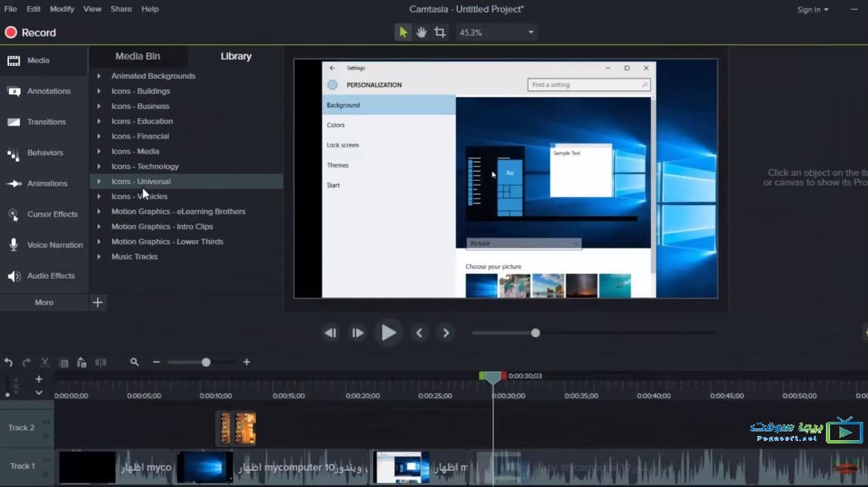Open the Share menu
The width and height of the screenshot is (868, 487).
[121, 9]
